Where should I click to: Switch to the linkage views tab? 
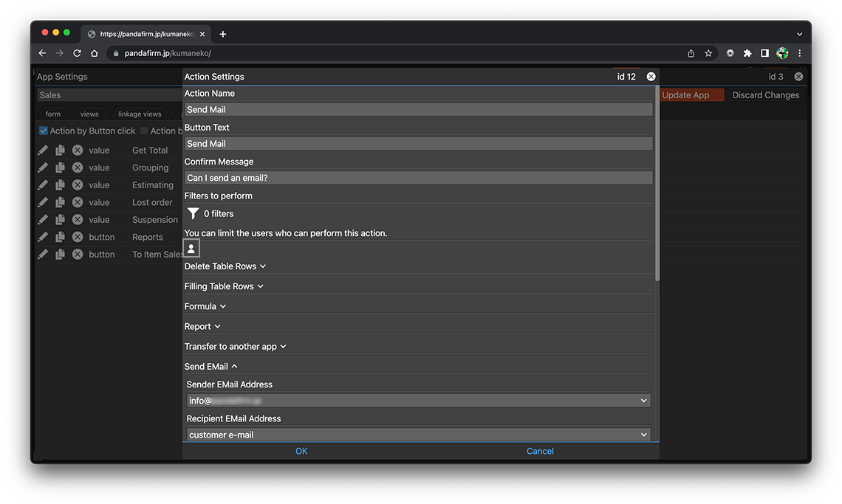[140, 114]
